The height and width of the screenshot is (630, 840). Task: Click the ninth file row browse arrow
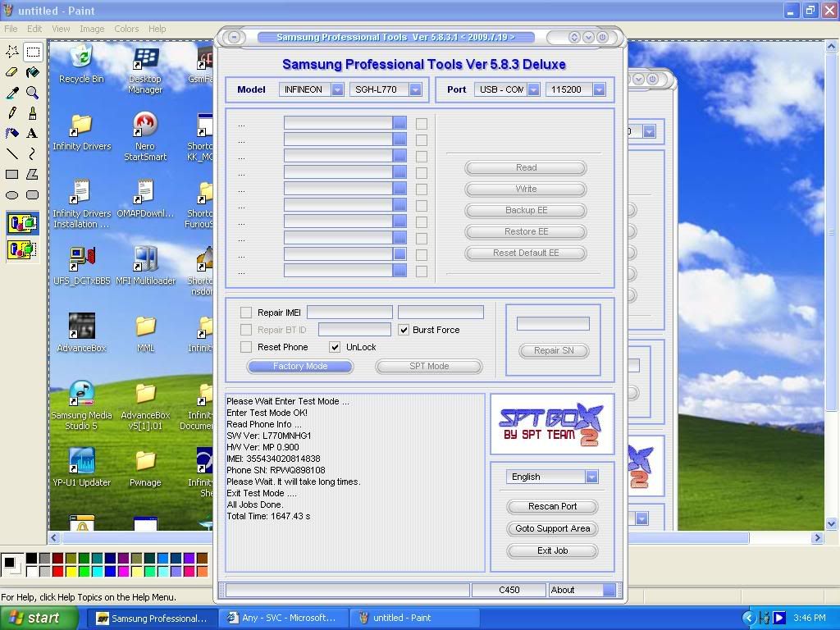[399, 254]
